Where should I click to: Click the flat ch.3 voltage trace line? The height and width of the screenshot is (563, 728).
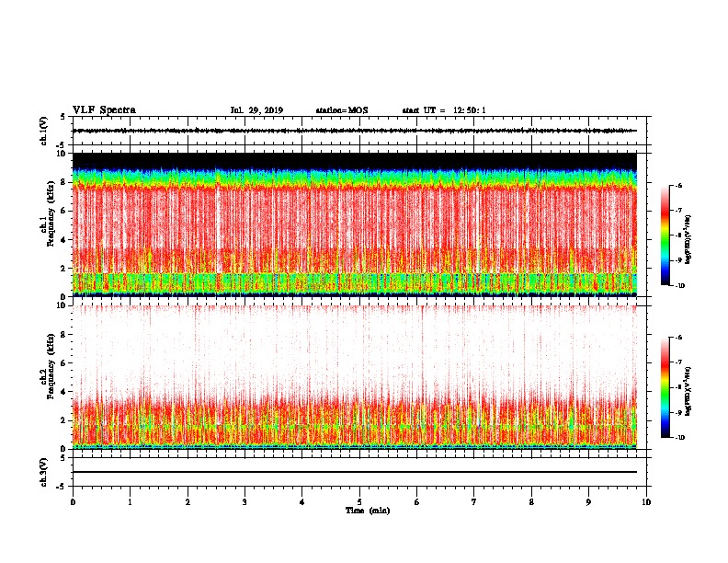pyautogui.click(x=355, y=472)
